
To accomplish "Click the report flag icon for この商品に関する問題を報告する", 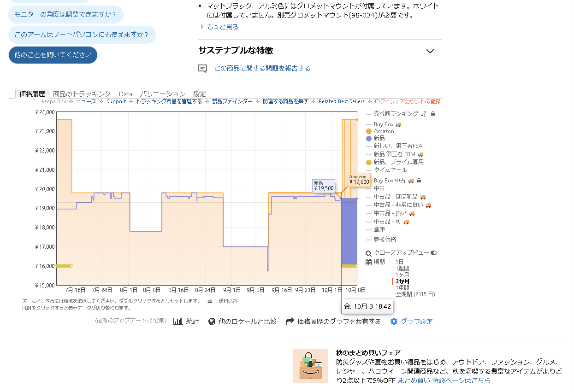I will coord(202,68).
